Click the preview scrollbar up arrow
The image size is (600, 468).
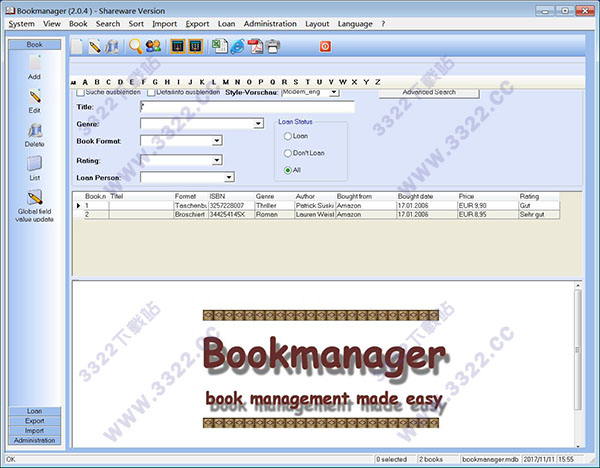tap(578, 285)
